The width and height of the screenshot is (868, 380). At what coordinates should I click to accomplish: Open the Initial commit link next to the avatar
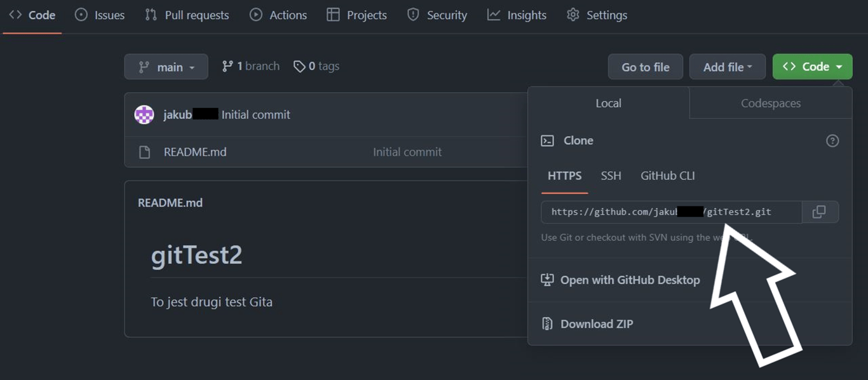256,115
